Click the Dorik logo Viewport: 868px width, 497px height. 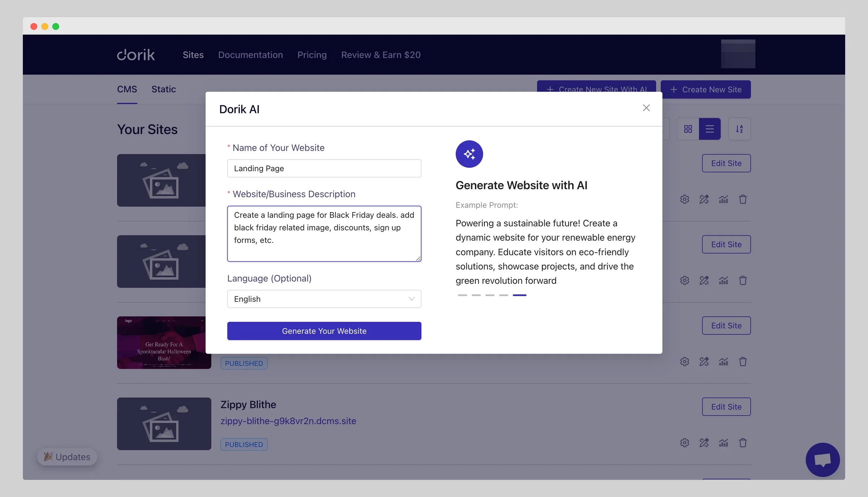(136, 55)
